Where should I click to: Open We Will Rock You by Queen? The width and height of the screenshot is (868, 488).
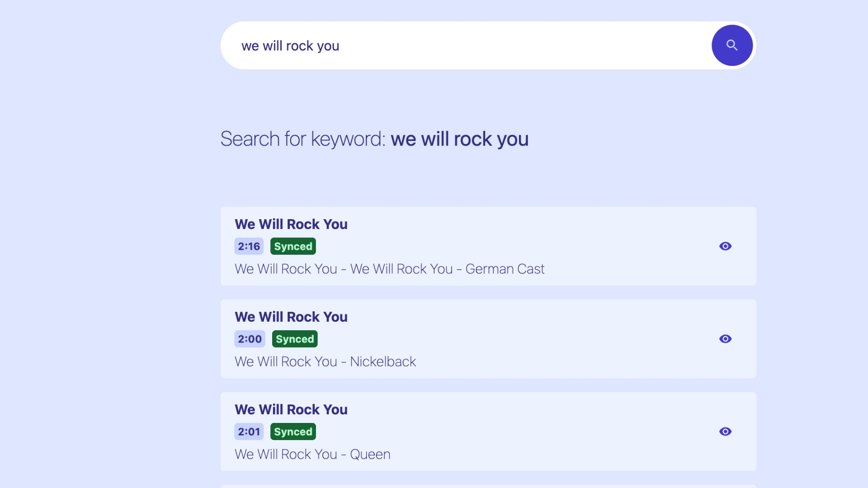(x=291, y=409)
